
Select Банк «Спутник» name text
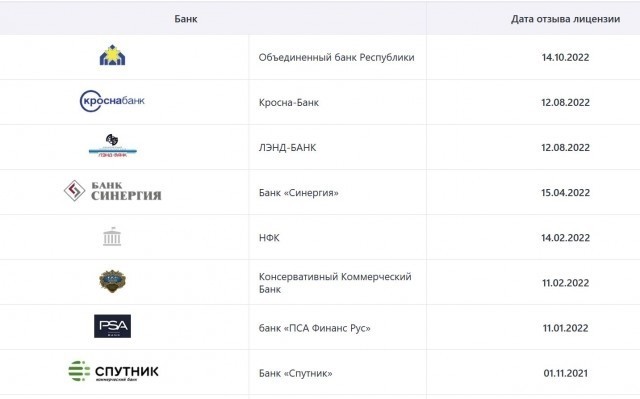tap(296, 373)
